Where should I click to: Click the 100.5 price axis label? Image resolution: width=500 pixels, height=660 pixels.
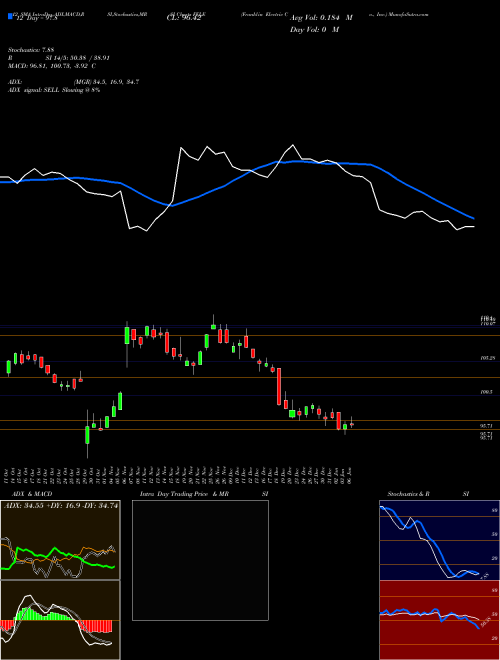coord(487,392)
